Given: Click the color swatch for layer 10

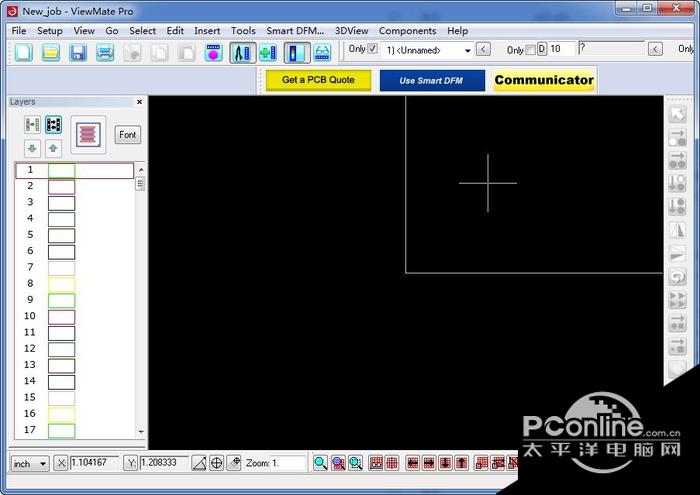Looking at the screenshot, I should pyautogui.click(x=62, y=317).
